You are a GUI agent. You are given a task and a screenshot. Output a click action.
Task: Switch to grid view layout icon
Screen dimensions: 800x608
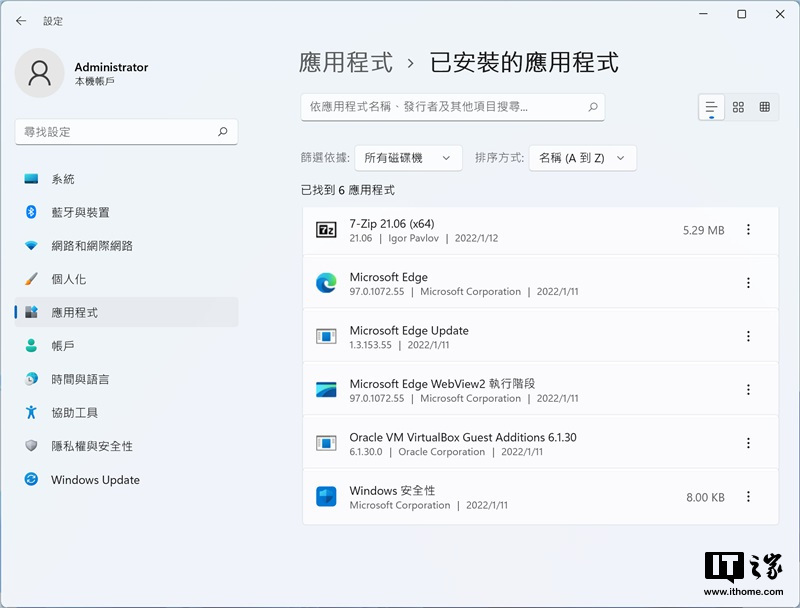738,107
